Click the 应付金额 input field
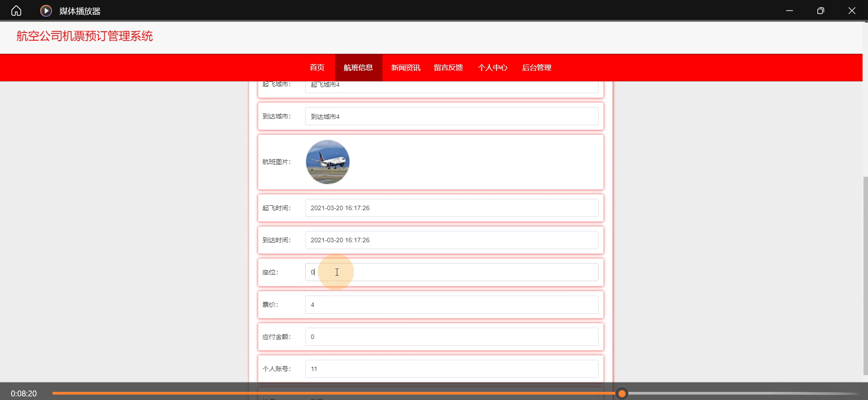The height and width of the screenshot is (400, 868). coord(452,337)
